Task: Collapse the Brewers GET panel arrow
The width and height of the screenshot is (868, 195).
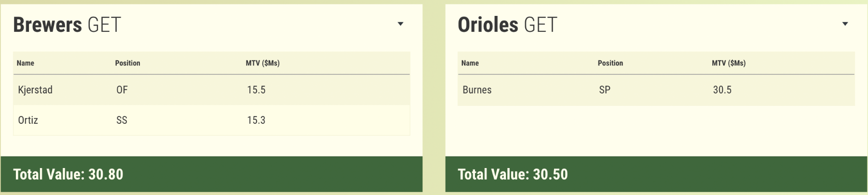Action: click(400, 24)
